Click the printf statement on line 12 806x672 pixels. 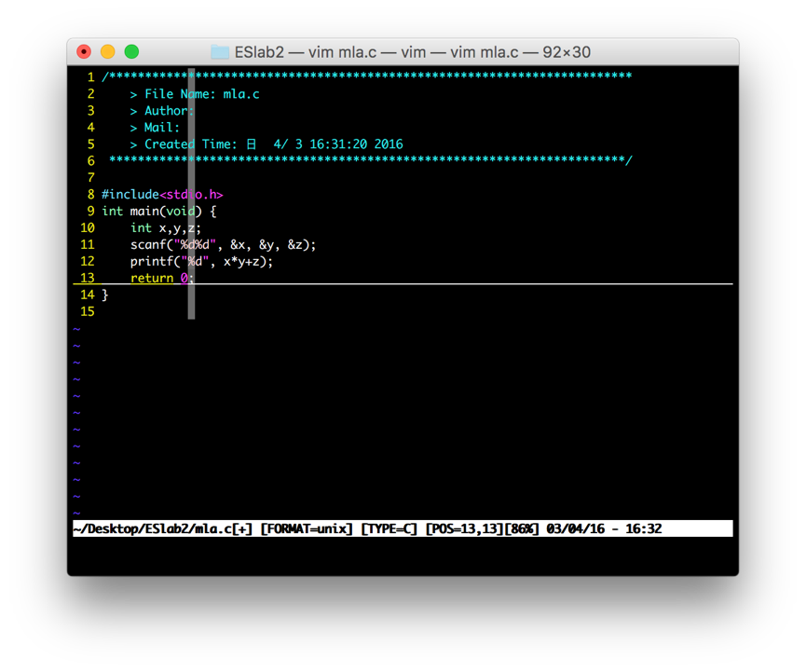tap(201, 261)
